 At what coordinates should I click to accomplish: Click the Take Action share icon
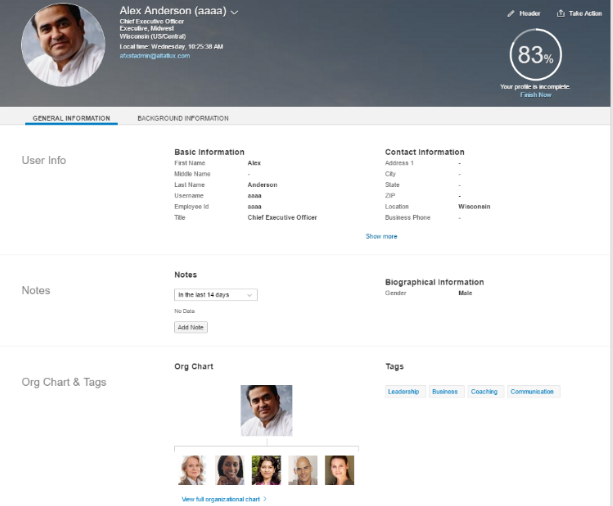click(560, 14)
